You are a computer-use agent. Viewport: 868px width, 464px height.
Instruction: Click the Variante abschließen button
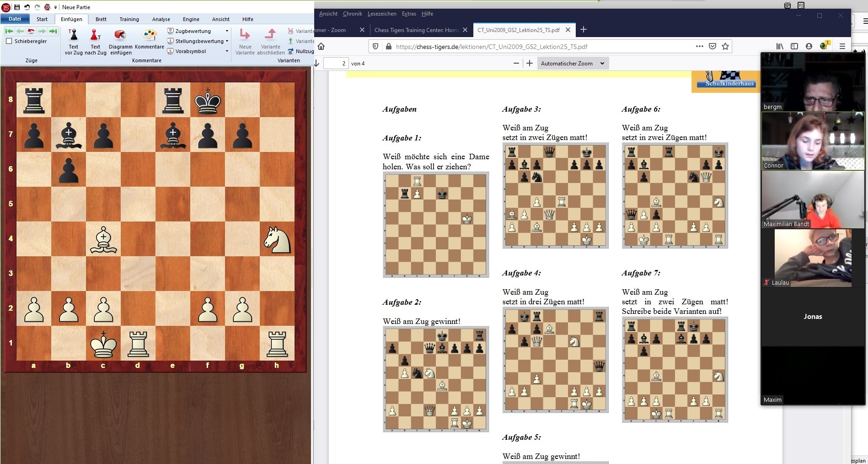(x=271, y=41)
